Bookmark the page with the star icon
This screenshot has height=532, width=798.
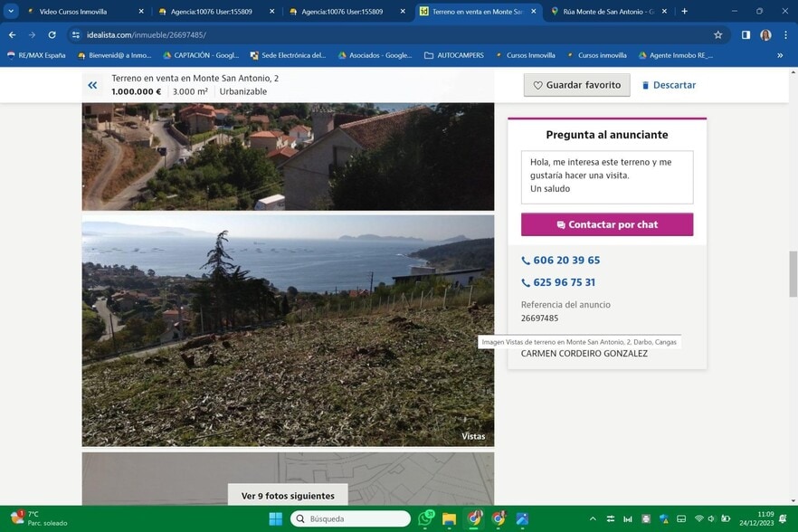pyautogui.click(x=717, y=35)
